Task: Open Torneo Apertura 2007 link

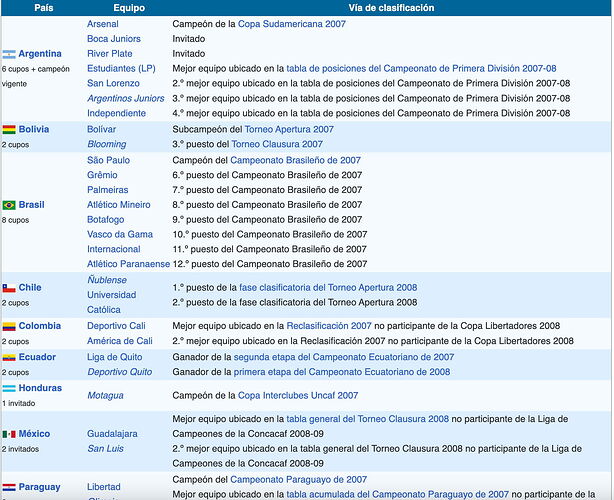Action: coord(289,129)
